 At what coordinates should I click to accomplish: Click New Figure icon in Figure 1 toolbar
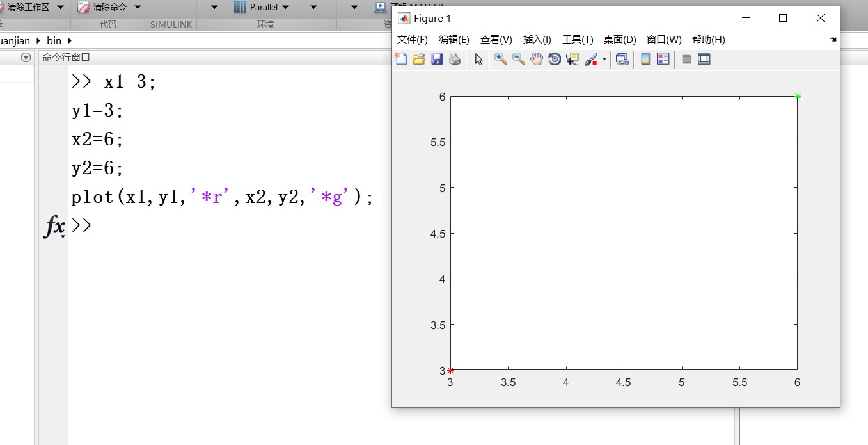pyautogui.click(x=401, y=60)
